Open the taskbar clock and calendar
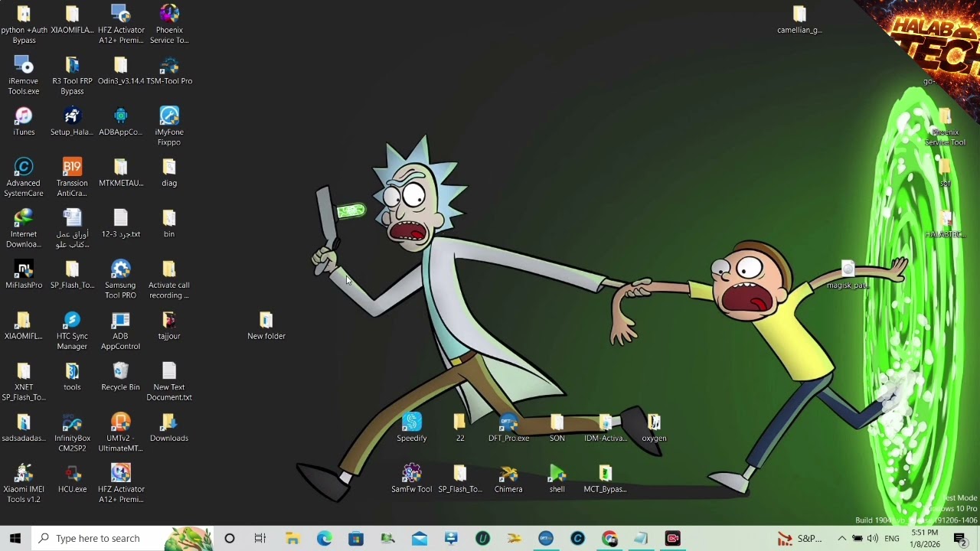Image resolution: width=980 pixels, height=551 pixels. tap(925, 538)
